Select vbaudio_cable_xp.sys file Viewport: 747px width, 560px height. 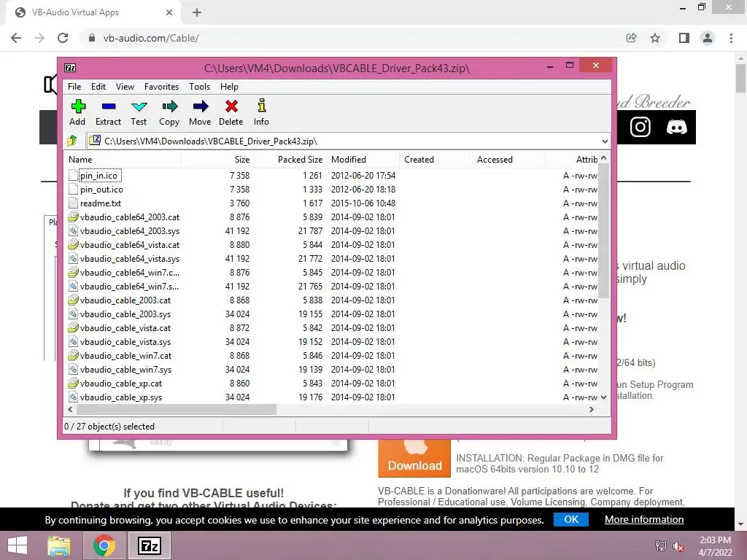(x=121, y=397)
